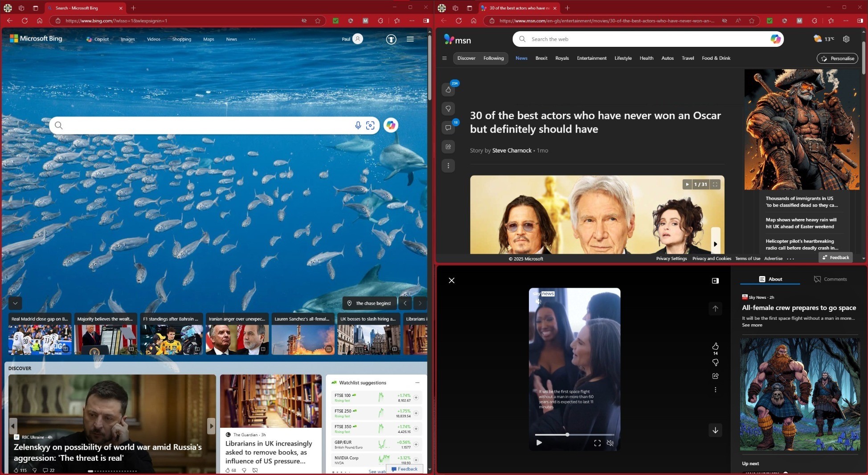The height and width of the screenshot is (475, 868).
Task: Add FTSE 100 to watchlist plus button
Action: click(x=416, y=397)
